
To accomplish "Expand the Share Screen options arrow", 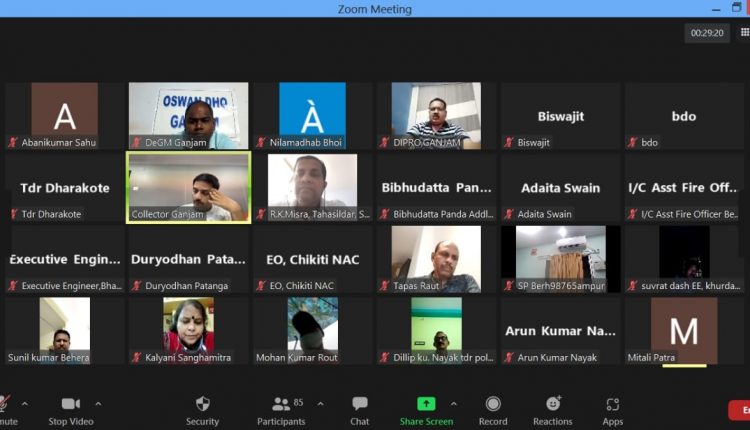I will point(453,404).
